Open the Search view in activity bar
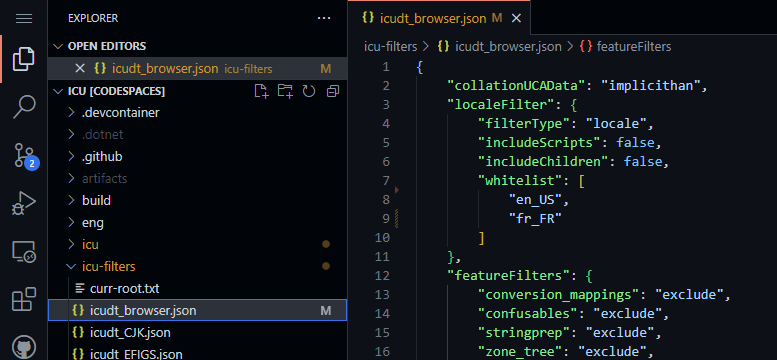Image resolution: width=777 pixels, height=360 pixels. pos(24,107)
